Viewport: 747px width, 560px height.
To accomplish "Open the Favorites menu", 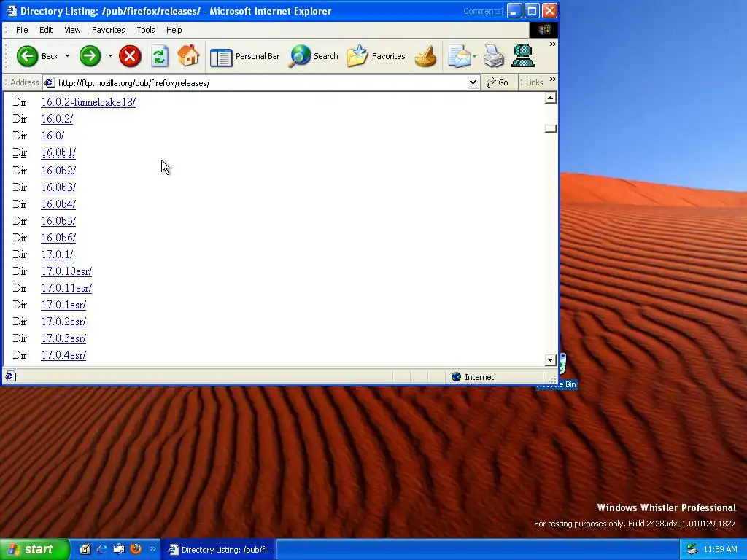I will point(108,30).
